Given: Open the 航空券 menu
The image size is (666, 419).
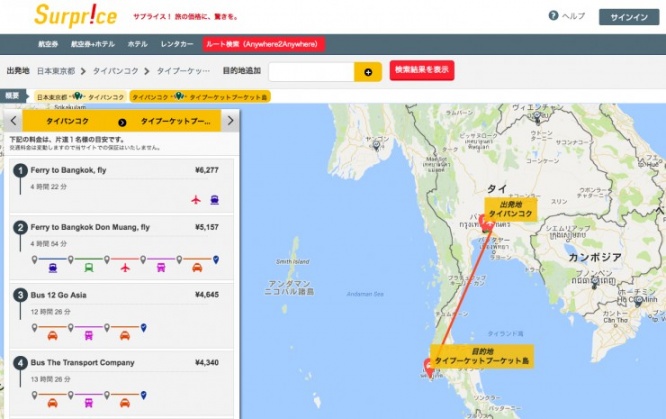Looking at the screenshot, I should coord(48,44).
